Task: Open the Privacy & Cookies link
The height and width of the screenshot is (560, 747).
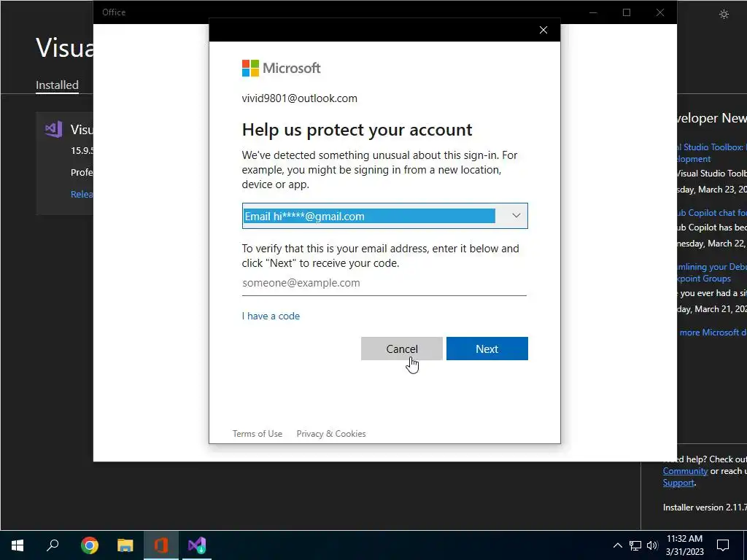Action: coord(331,434)
